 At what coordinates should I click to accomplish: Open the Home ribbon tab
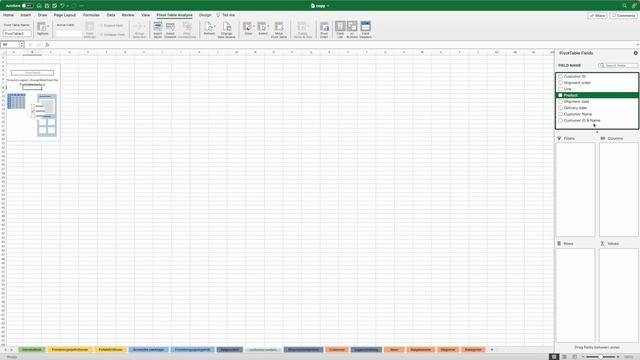point(8,15)
